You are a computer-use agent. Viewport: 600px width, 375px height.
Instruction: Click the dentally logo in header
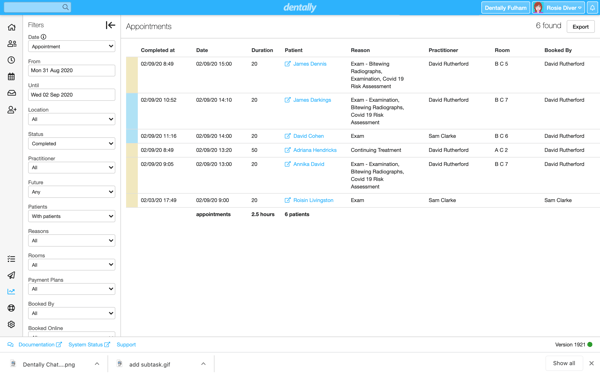coord(300,7)
